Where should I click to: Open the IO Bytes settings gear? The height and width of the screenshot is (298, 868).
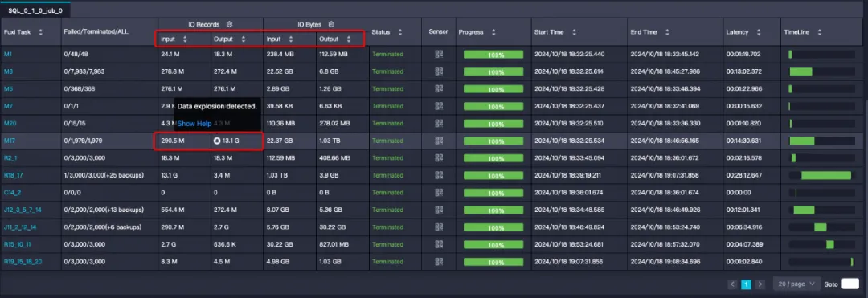pyautogui.click(x=331, y=24)
